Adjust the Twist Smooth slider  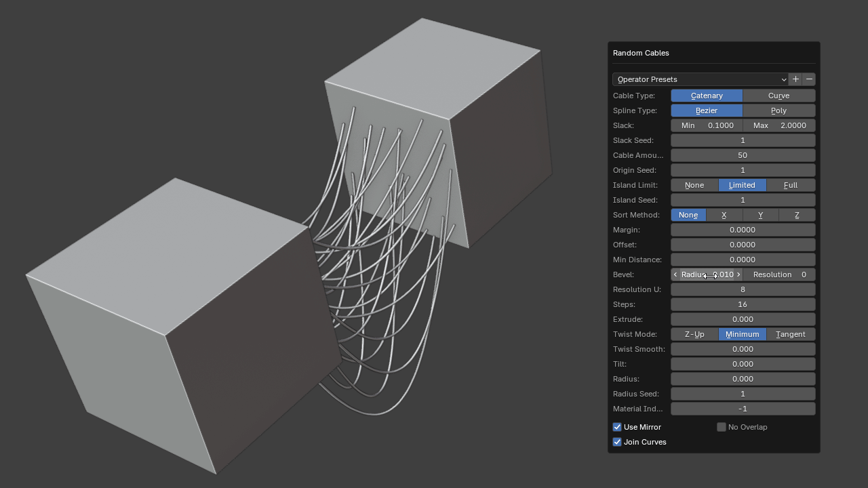click(x=743, y=349)
